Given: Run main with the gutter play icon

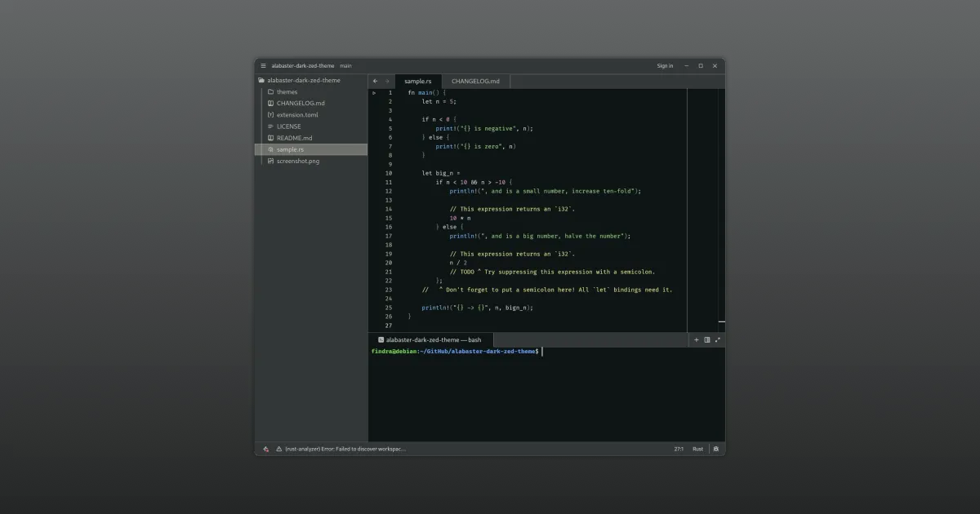Looking at the screenshot, I should click(374, 93).
